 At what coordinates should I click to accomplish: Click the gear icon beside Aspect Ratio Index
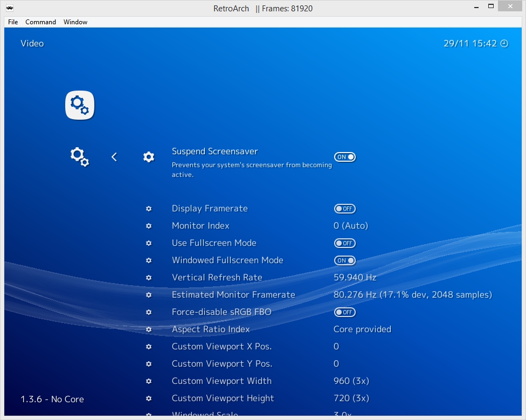pyautogui.click(x=149, y=329)
